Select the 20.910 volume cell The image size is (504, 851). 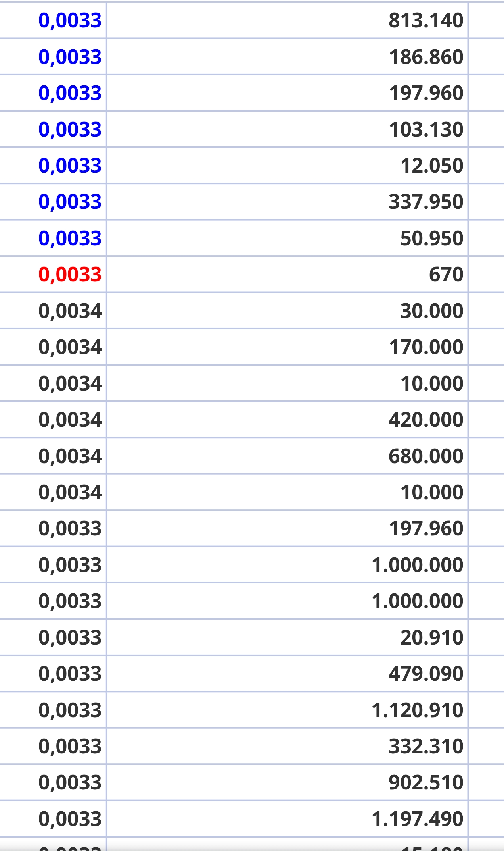point(287,637)
